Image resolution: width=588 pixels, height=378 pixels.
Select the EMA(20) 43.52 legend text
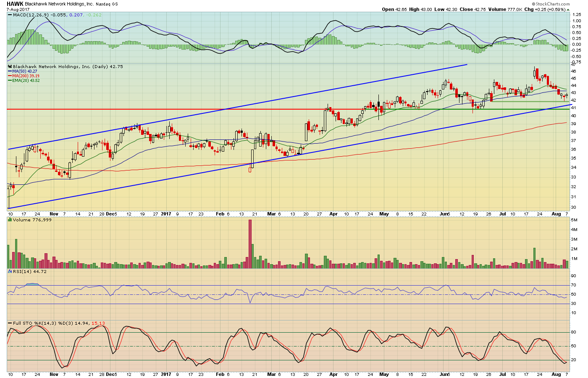click(x=26, y=81)
